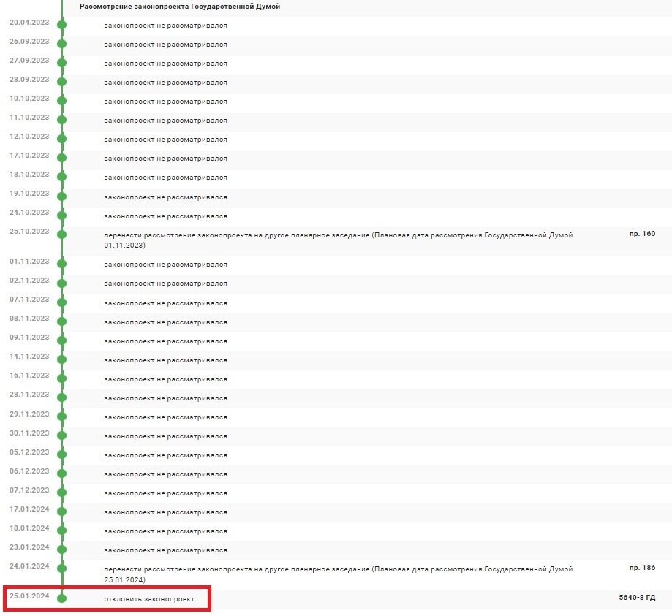Viewport: 672px width, 616px height.
Task: Open protocol link пр. 186
Action: click(x=642, y=568)
